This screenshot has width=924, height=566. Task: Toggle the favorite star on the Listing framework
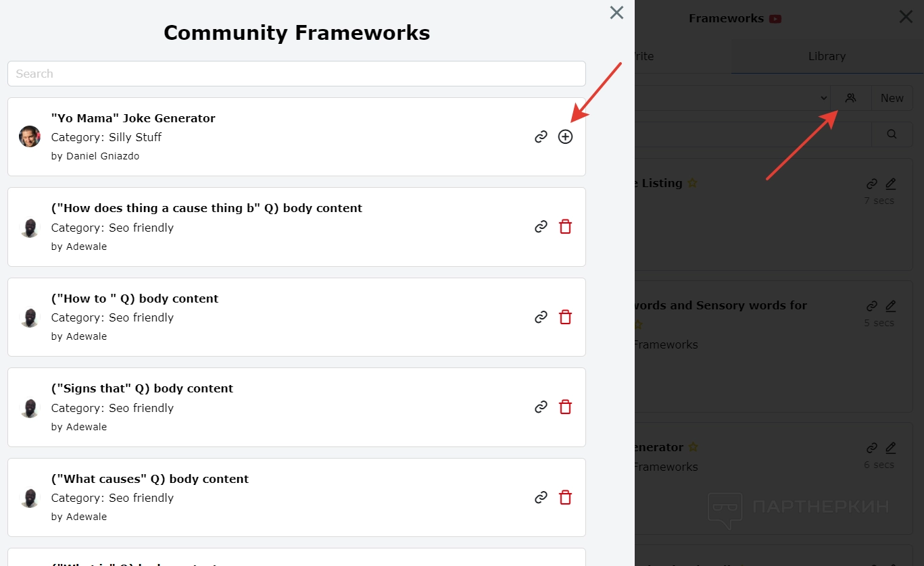(693, 183)
